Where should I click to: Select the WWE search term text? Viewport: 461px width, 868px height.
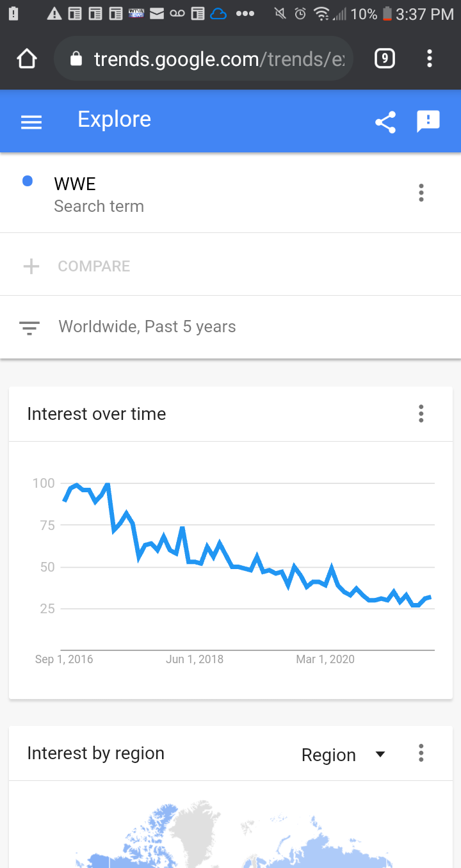coord(75,184)
